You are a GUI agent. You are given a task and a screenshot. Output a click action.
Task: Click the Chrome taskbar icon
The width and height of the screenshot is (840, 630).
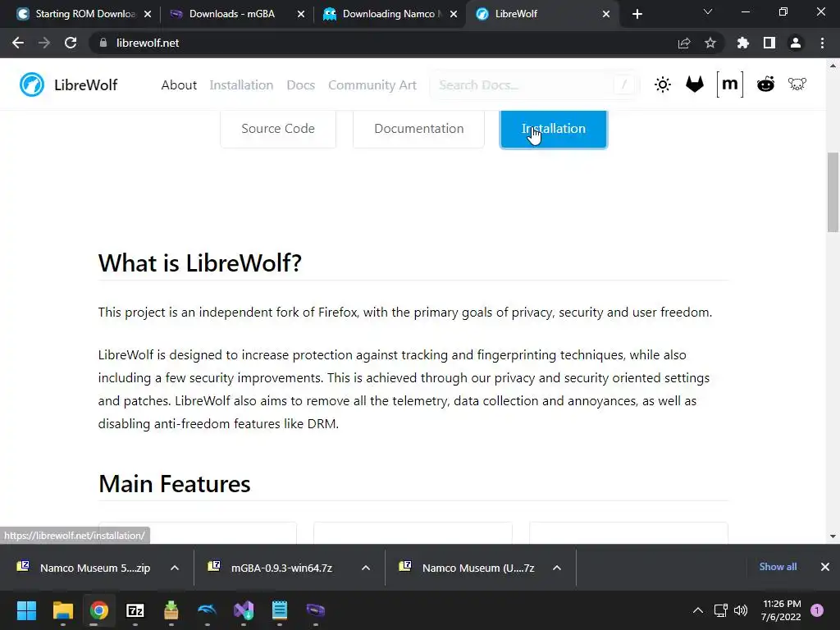tap(99, 610)
